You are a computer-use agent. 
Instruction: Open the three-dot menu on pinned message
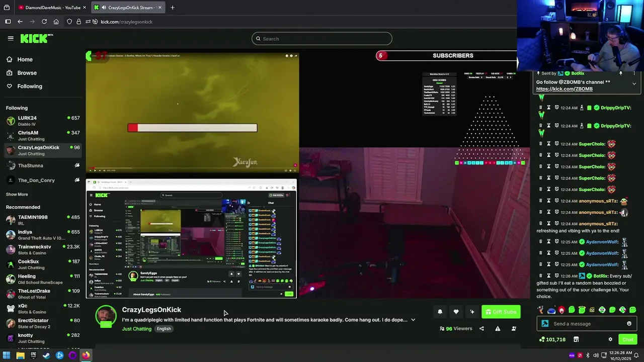tap(634, 73)
